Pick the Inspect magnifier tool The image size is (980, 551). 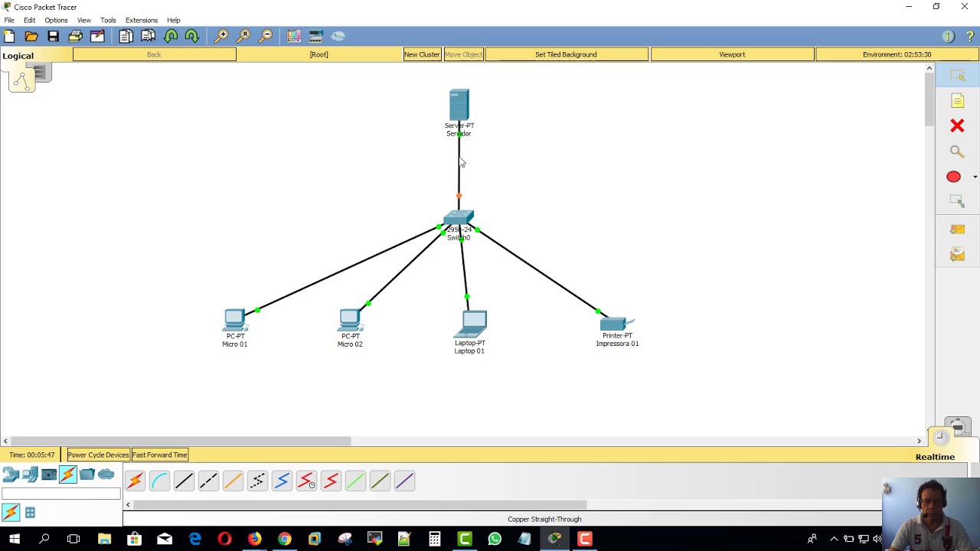pyautogui.click(x=957, y=152)
